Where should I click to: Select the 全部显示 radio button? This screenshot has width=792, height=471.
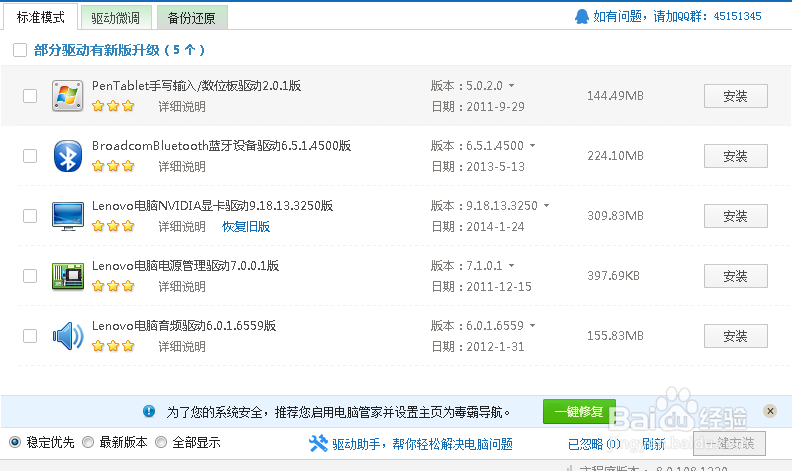(161, 443)
